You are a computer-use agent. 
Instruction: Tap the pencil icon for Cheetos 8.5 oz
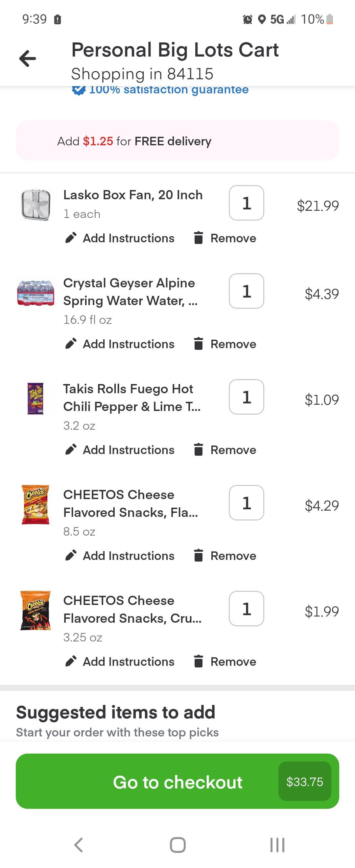pos(71,555)
